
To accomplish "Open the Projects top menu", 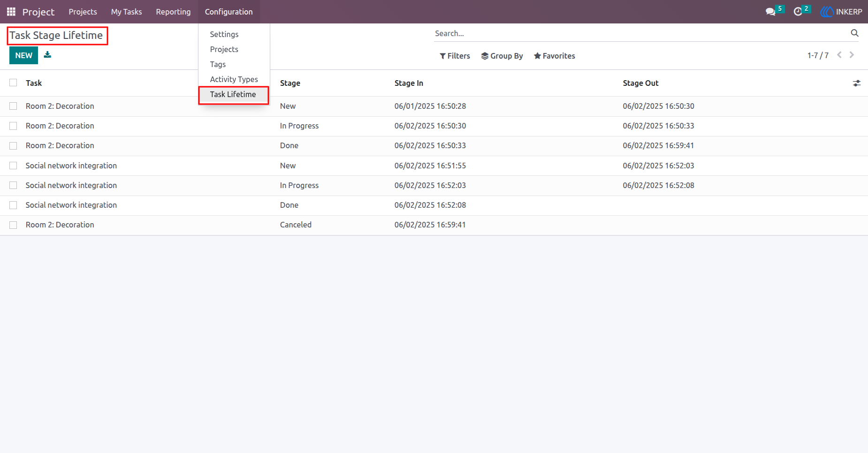I will click(83, 12).
